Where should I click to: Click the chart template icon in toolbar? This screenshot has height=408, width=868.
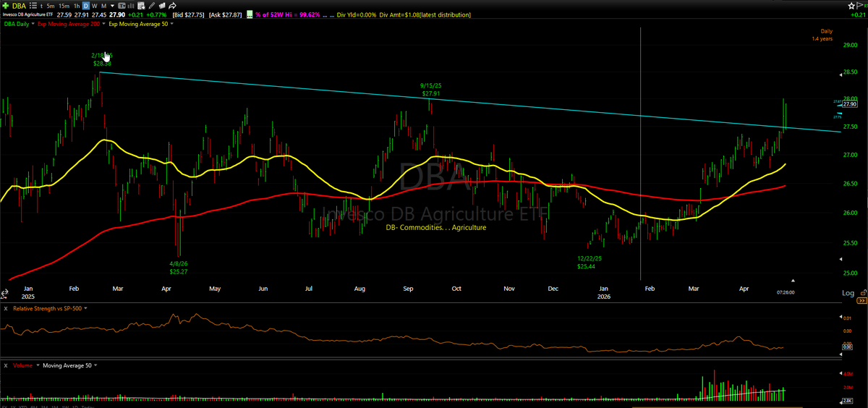coord(122,6)
